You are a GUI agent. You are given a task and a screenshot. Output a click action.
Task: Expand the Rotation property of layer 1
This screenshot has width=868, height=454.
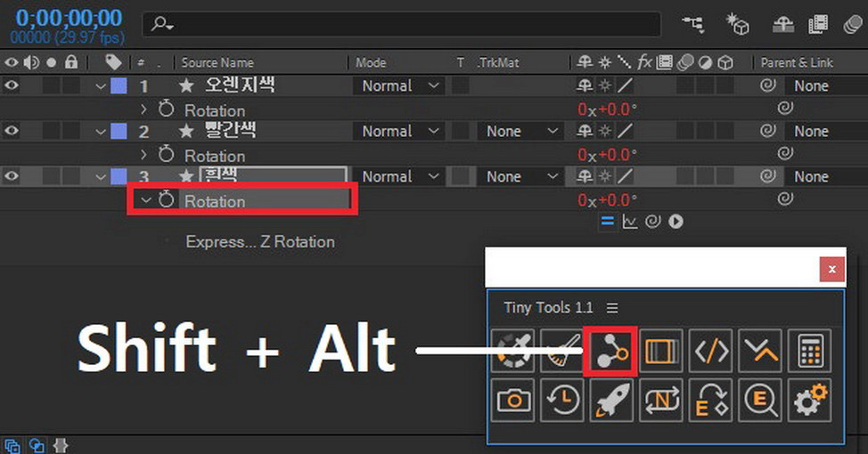[x=144, y=109]
